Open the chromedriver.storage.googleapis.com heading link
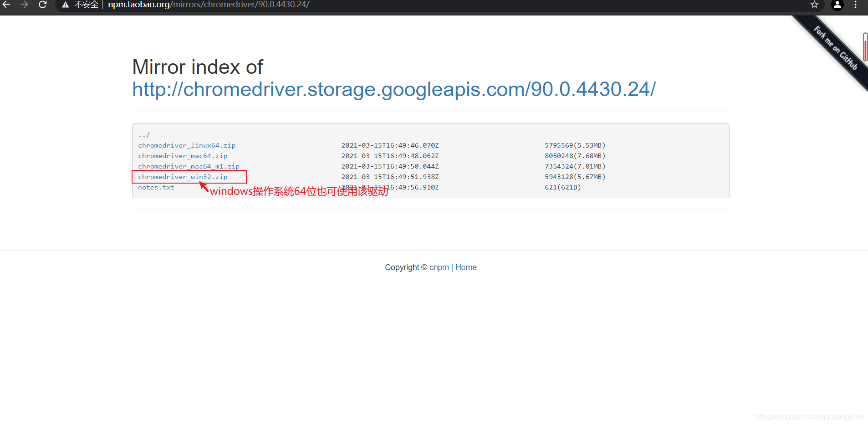868x425 pixels. pyautogui.click(x=394, y=89)
